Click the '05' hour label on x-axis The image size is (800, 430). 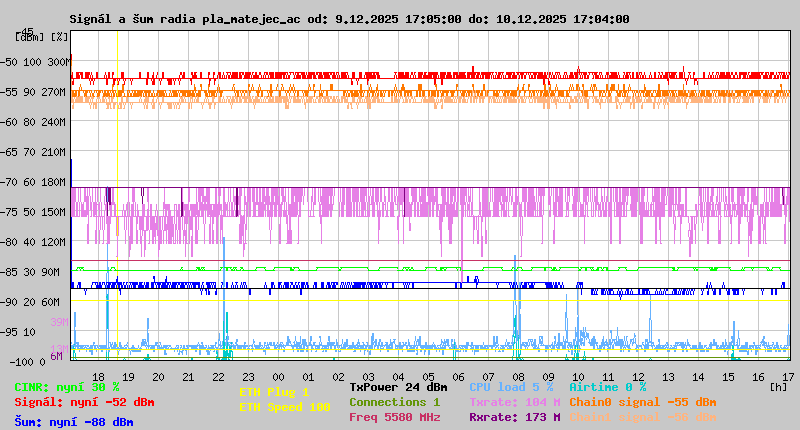tap(429, 377)
